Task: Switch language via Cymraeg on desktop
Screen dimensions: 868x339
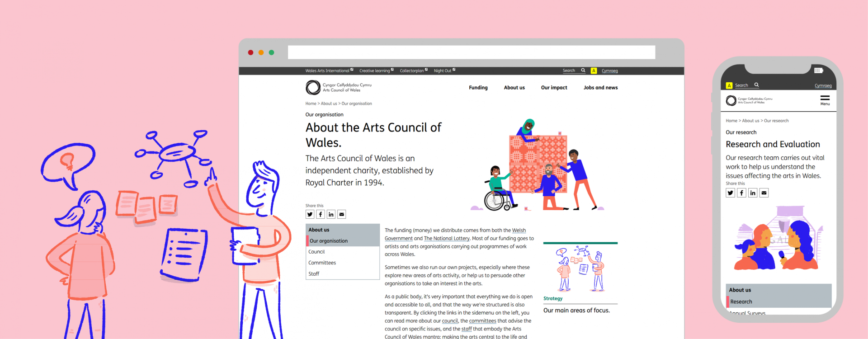Action: pos(609,71)
